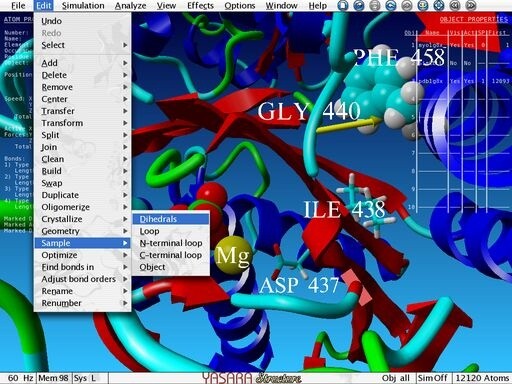The height and width of the screenshot is (384, 512).
Task: Click the "12120 Atoms" status bar entry
Action: click(x=482, y=378)
